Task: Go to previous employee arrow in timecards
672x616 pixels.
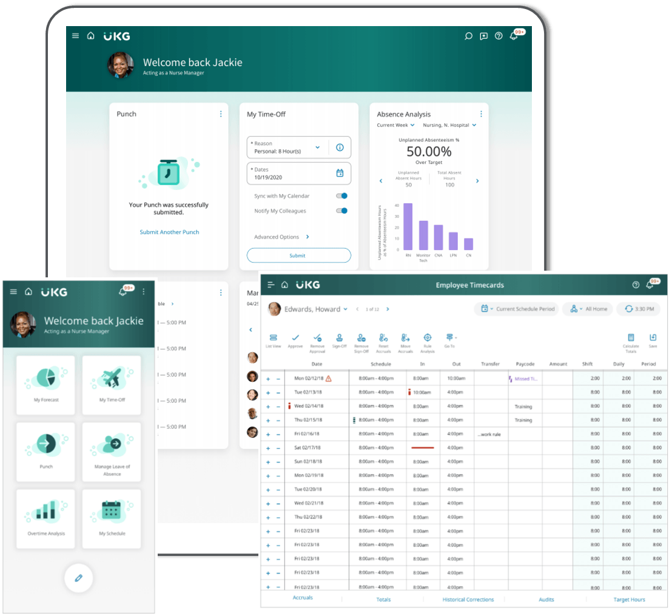Action: click(357, 309)
